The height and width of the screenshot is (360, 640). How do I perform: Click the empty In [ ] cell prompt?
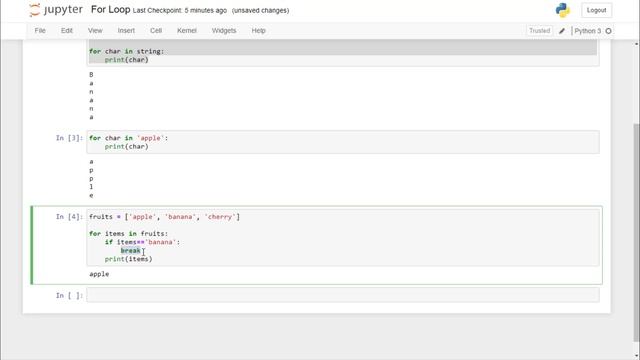(x=69, y=296)
